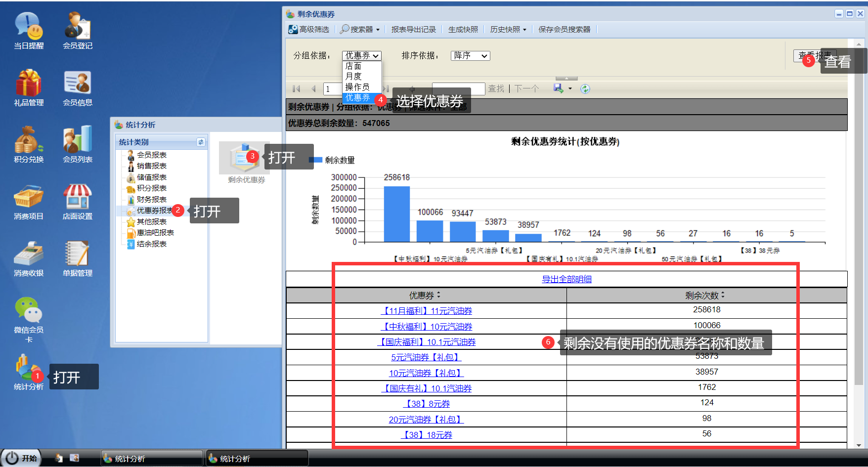The width and height of the screenshot is (868, 467).
Task: Click the 高级筛选 filter toolbar item
Action: point(309,30)
